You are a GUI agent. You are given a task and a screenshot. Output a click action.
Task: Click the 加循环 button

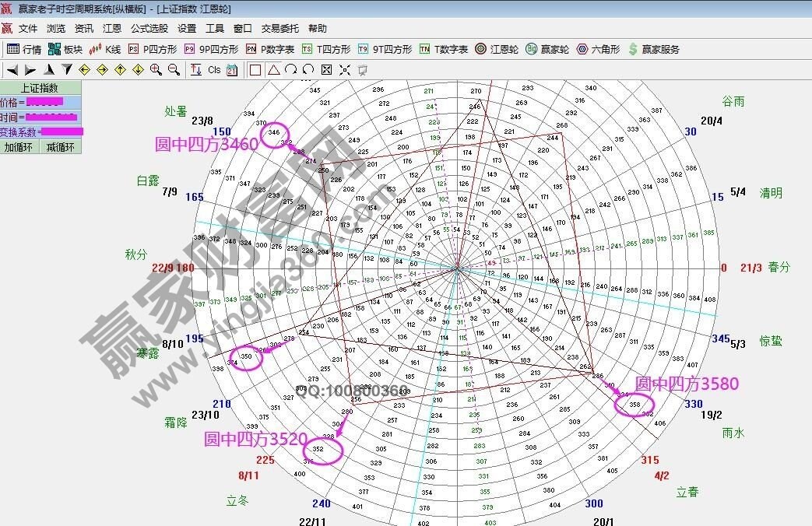[x=19, y=146]
